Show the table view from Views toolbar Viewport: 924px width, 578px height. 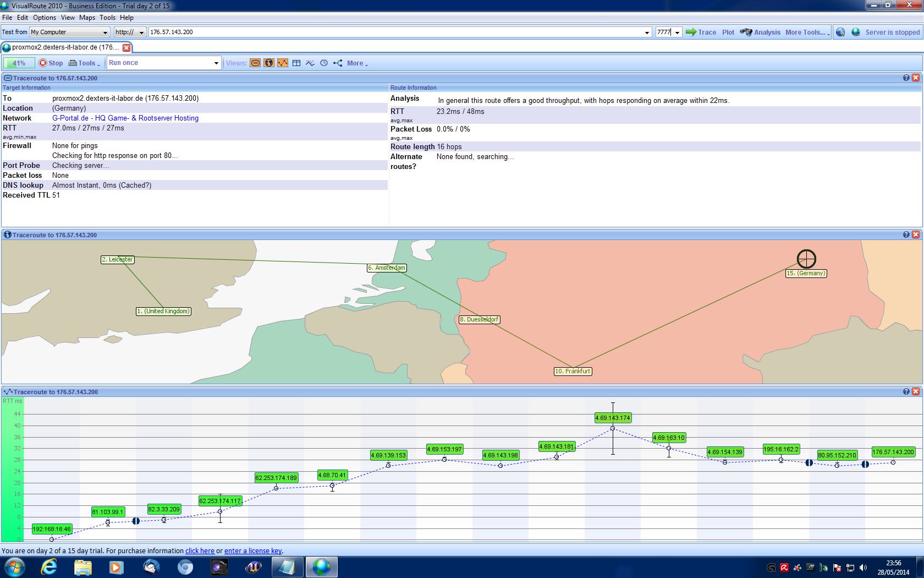(x=296, y=63)
